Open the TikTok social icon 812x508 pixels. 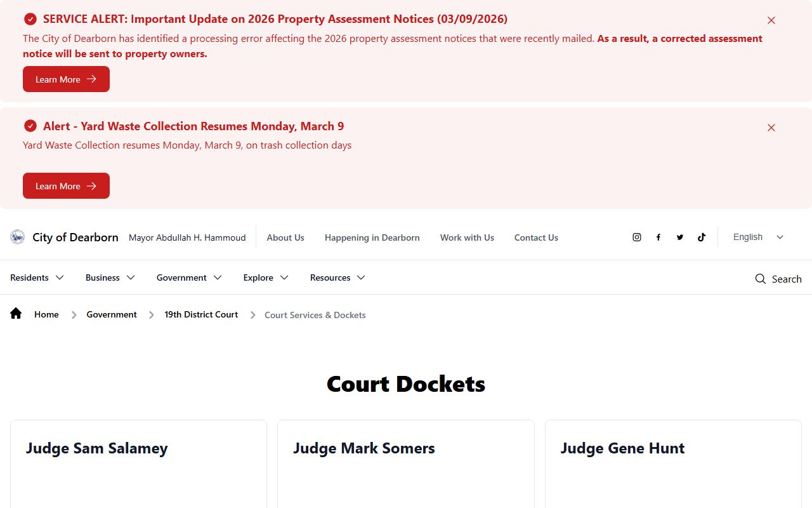click(x=702, y=237)
